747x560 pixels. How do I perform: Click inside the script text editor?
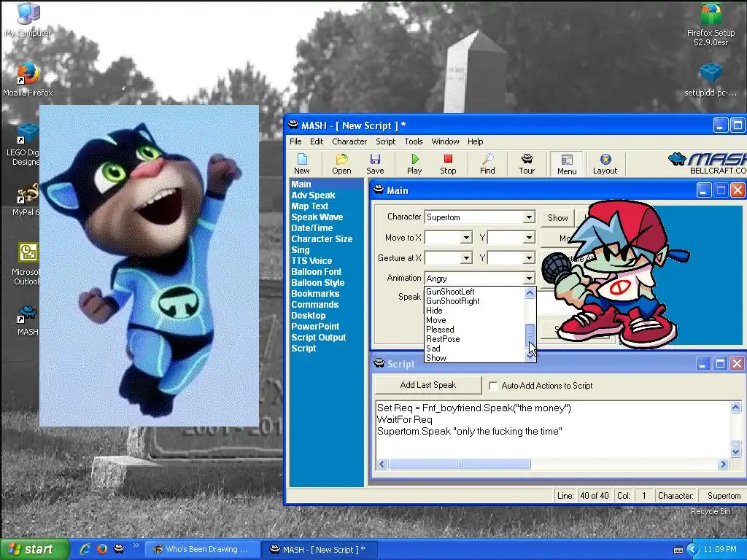tap(553, 429)
